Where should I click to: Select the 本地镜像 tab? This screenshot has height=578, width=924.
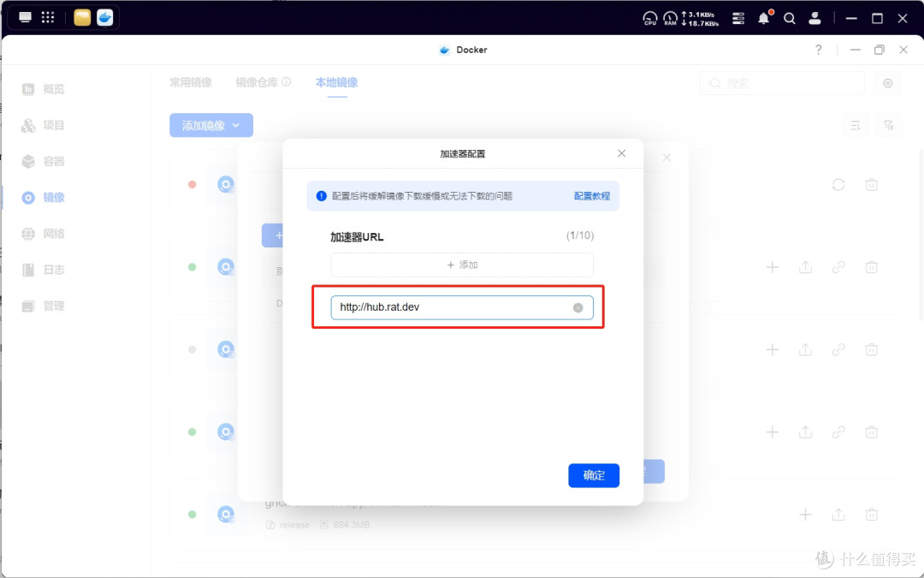[336, 82]
